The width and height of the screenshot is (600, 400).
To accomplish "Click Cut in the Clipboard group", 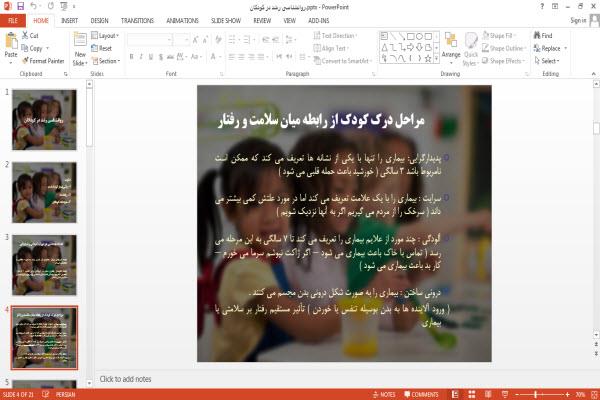I will [30, 36].
